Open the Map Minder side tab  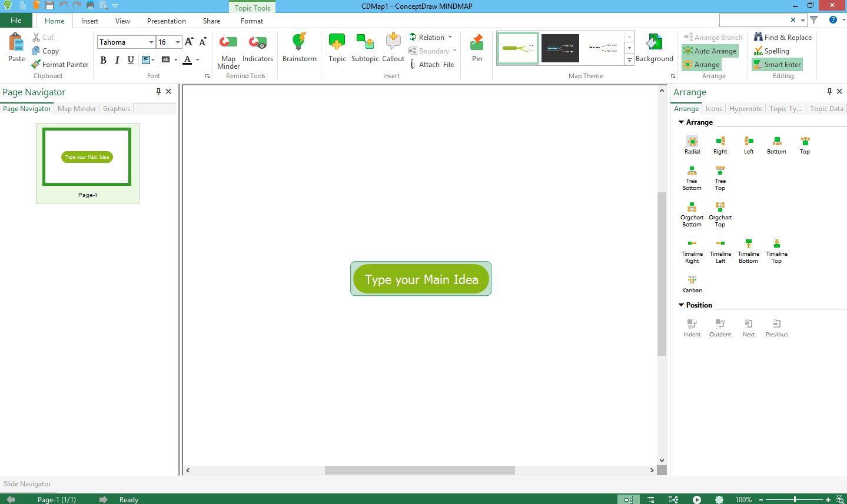tap(77, 109)
